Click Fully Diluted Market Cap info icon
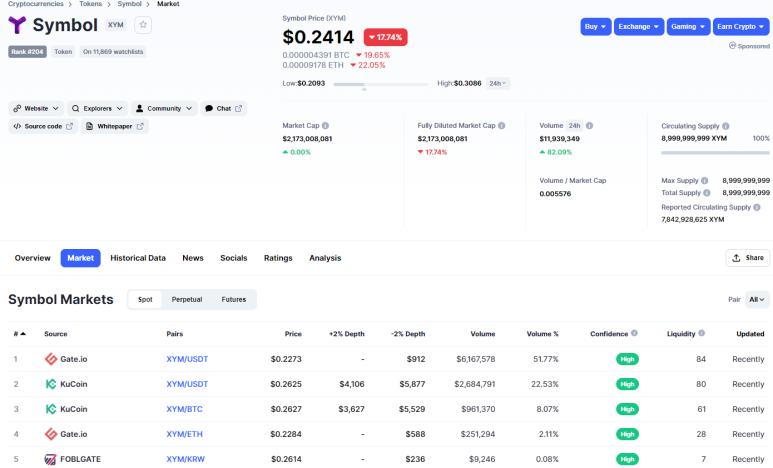The height and width of the screenshot is (468, 773). tap(501, 126)
